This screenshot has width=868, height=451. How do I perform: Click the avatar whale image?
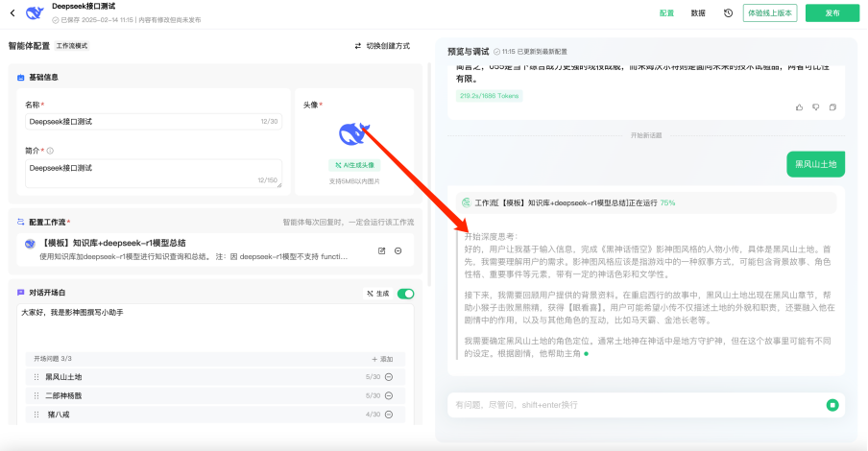point(354,134)
